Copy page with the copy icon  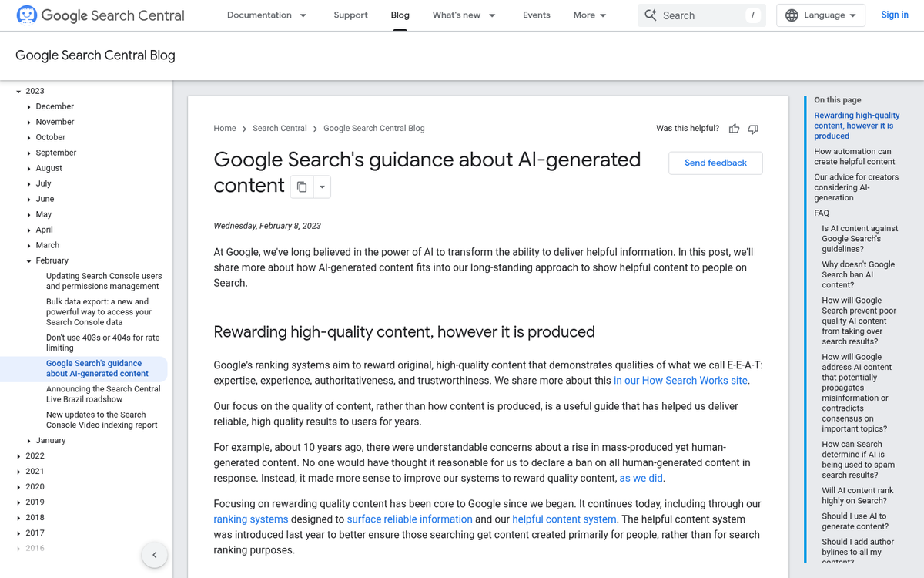click(x=302, y=187)
